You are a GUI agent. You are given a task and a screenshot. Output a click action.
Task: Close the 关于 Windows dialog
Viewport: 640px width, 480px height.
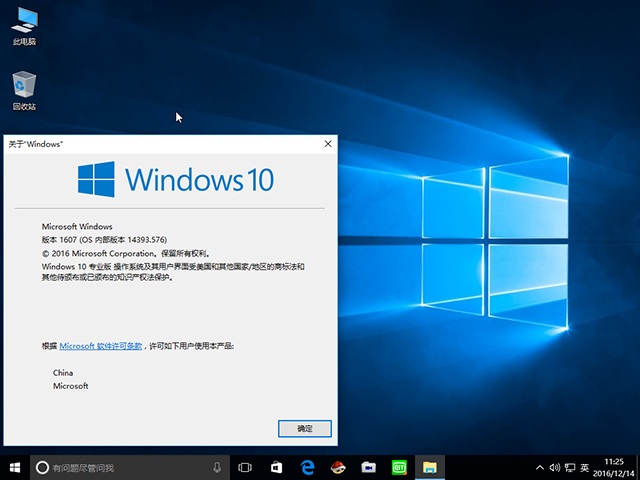(x=328, y=144)
